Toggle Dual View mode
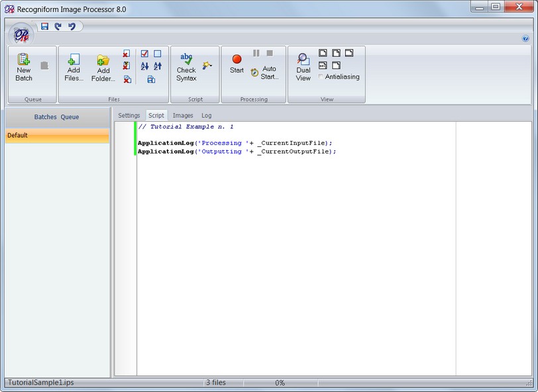The image size is (538, 392). 303,68
